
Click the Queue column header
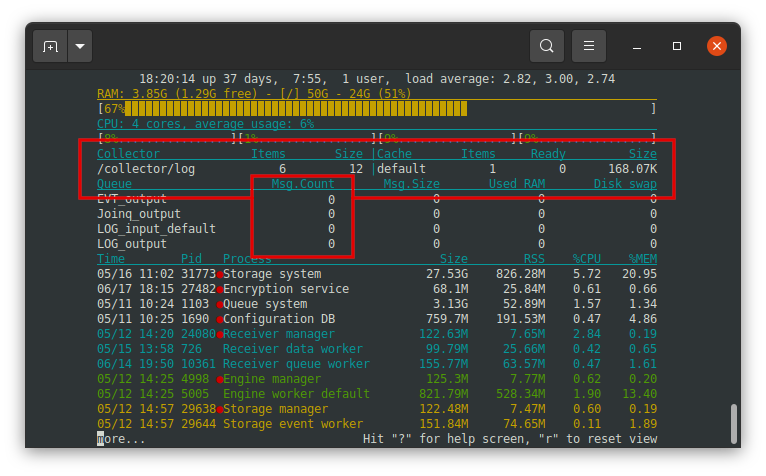(114, 184)
